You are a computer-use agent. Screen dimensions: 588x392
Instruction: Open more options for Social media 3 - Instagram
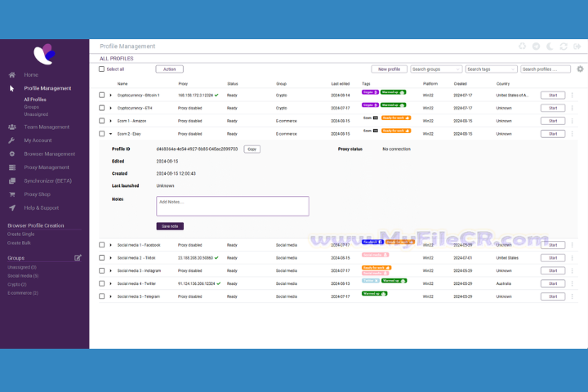[572, 271]
